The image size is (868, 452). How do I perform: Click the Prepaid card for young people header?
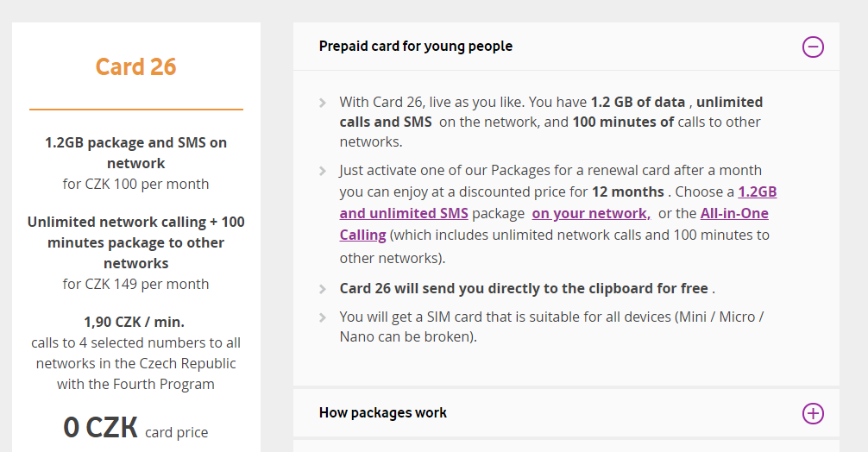pyautogui.click(x=416, y=46)
